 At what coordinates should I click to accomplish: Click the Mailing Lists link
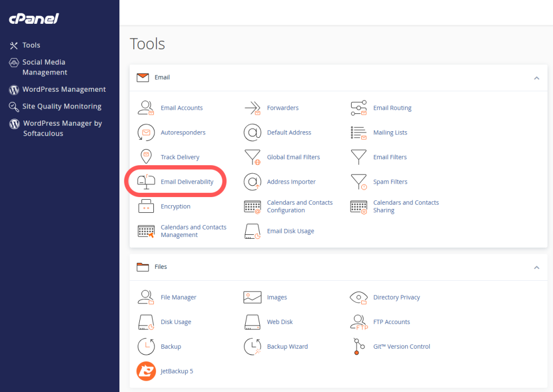click(x=390, y=132)
